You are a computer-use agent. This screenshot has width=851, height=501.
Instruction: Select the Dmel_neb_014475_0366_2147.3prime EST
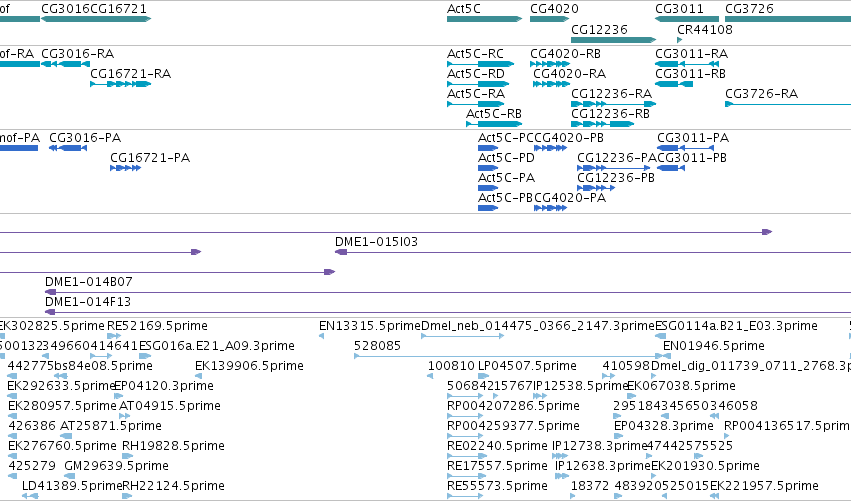point(462,337)
